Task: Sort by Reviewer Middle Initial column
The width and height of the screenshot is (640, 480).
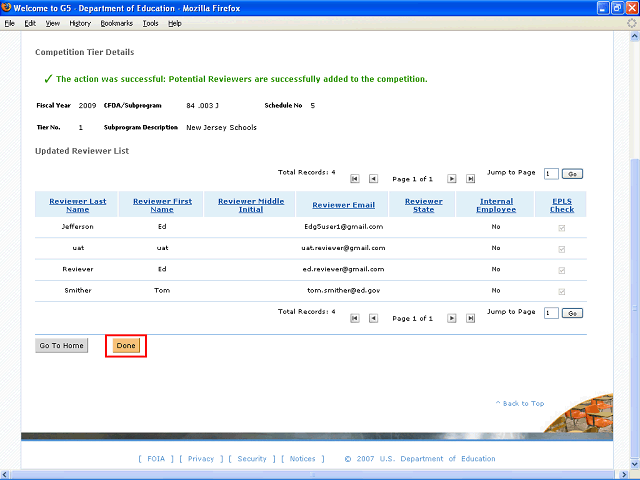Action: point(251,205)
